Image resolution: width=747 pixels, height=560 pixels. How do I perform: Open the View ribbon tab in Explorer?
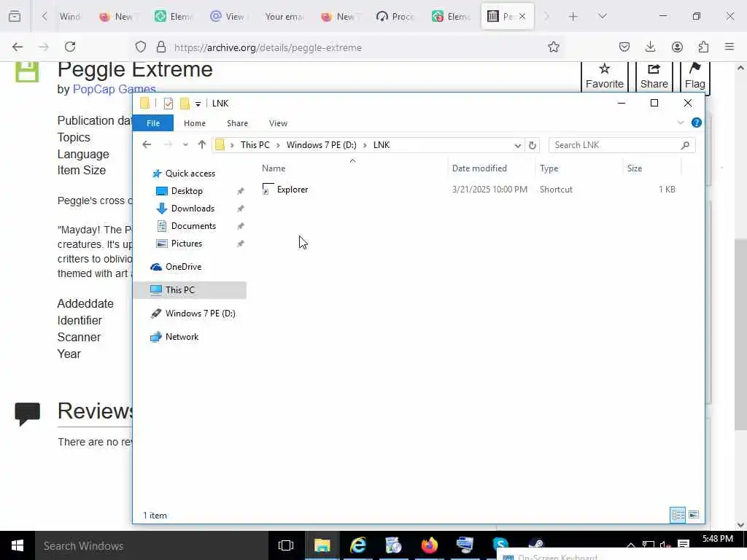[278, 122]
